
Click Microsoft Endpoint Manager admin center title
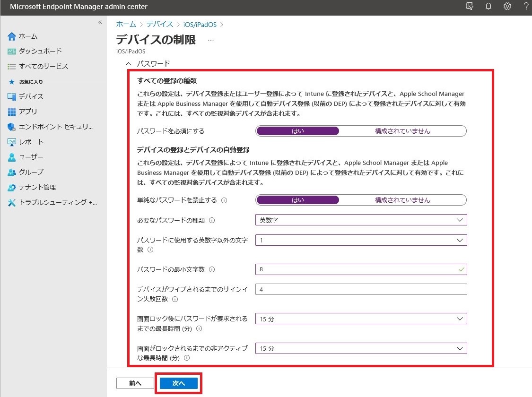(x=78, y=7)
